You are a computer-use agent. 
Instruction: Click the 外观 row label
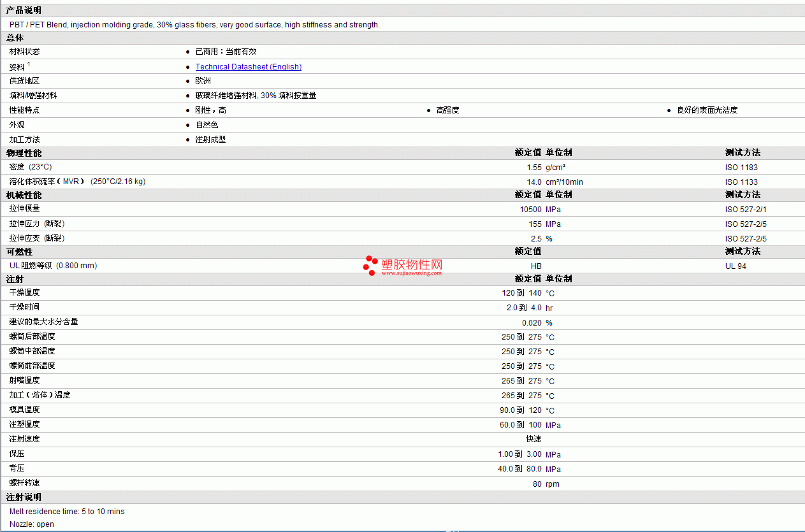pos(17,125)
